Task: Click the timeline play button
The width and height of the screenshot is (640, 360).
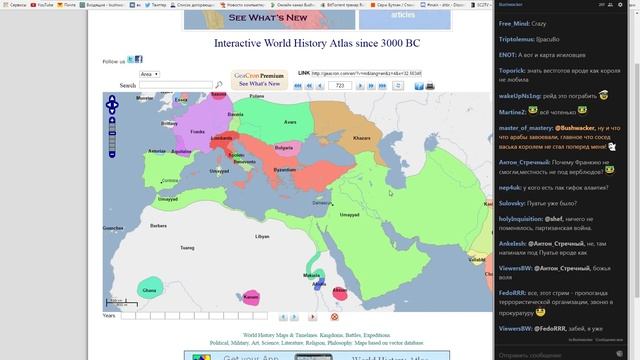Action: coord(313,317)
